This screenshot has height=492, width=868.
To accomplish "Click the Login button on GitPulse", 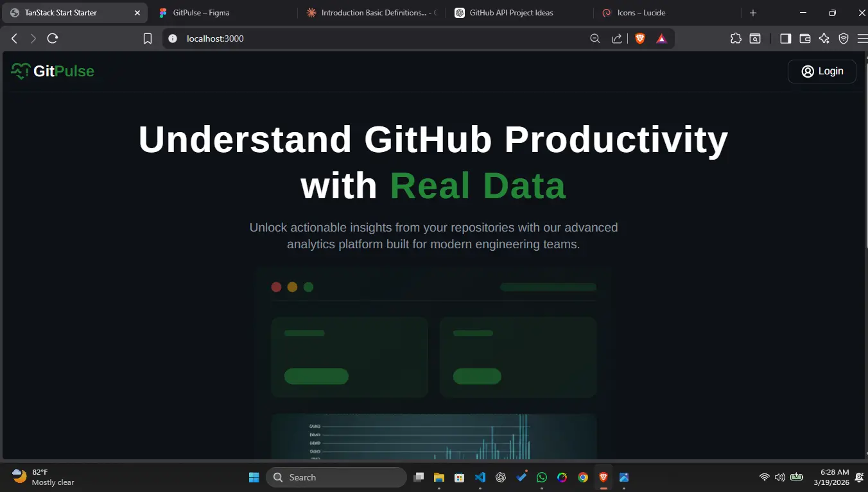I will click(822, 71).
